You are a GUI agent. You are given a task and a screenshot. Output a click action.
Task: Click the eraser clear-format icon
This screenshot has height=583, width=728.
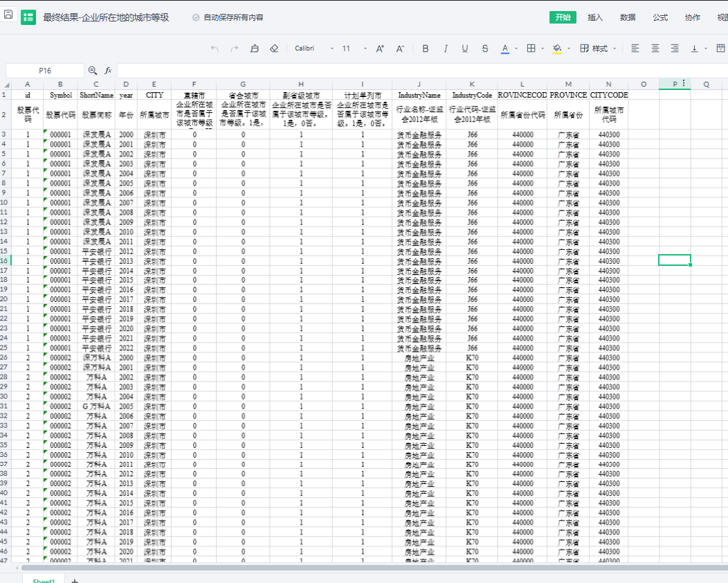pos(274,48)
